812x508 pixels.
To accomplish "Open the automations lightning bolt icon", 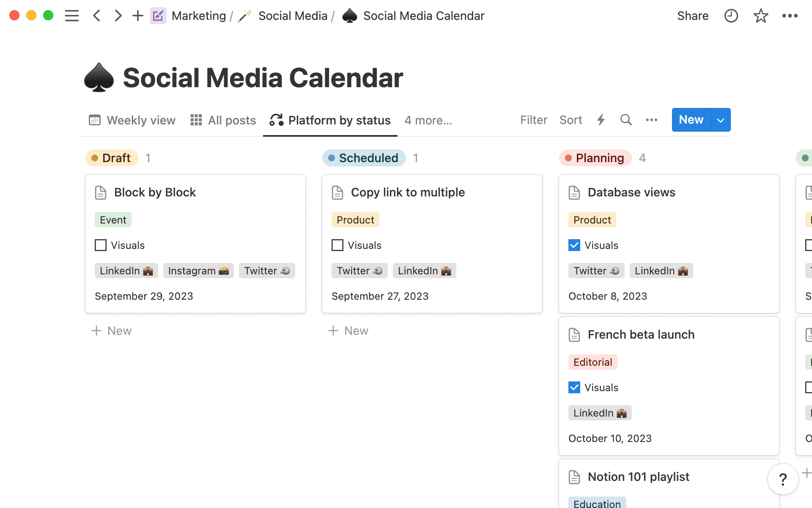I will 601,120.
